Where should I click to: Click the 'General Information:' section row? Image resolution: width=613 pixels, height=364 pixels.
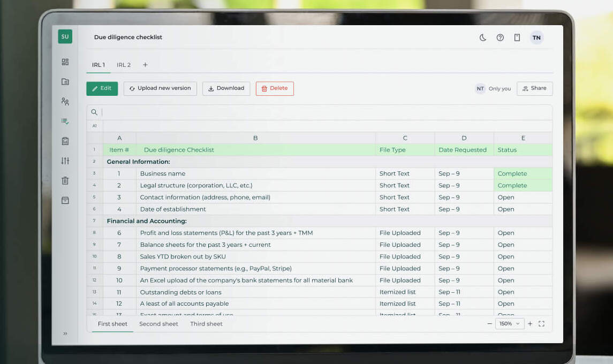coord(328,162)
